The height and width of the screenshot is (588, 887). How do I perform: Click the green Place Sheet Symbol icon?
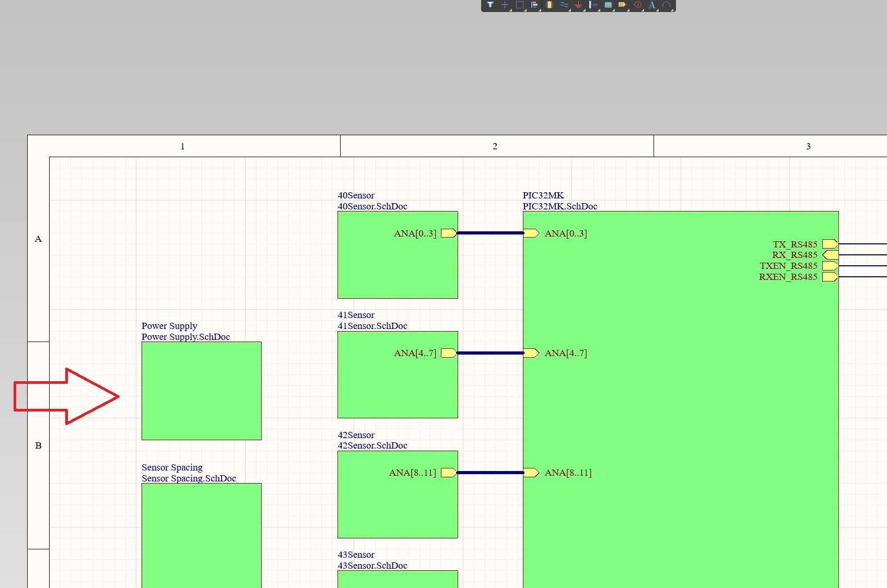tap(608, 5)
